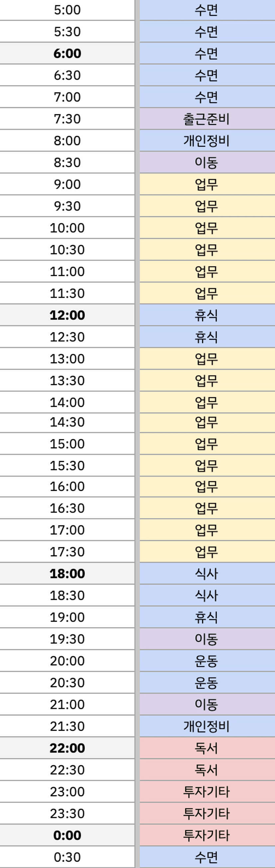Click the 이동 cell in the 21:00 row

(x=206, y=704)
